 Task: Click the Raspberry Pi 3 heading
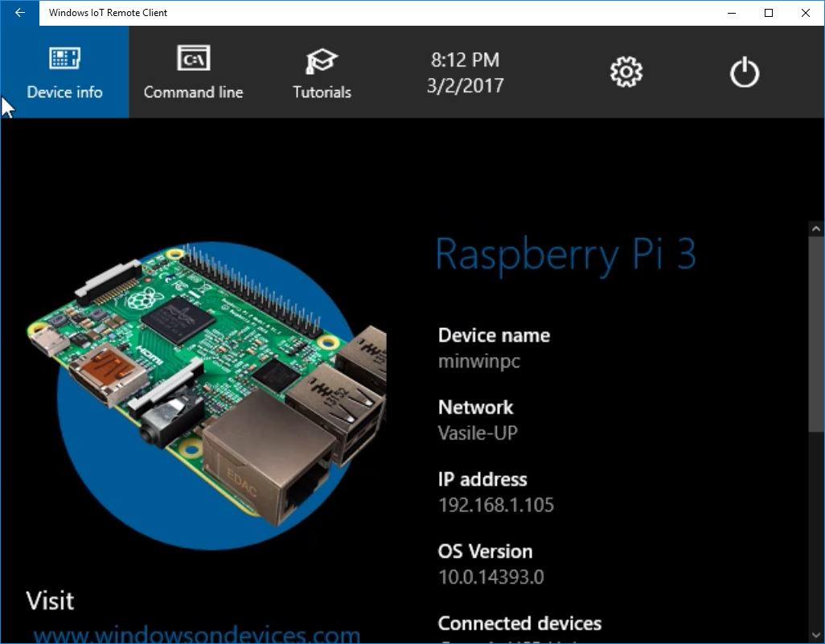565,255
